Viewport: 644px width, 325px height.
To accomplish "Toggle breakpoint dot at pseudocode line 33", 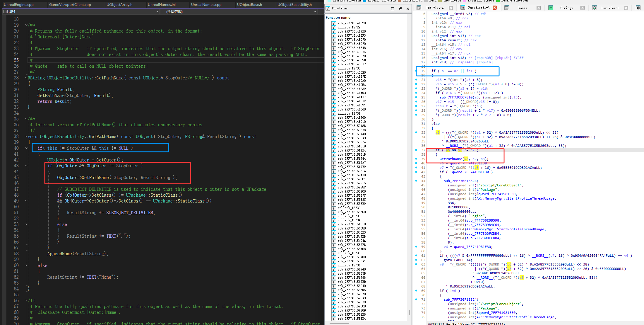I will coord(416,132).
